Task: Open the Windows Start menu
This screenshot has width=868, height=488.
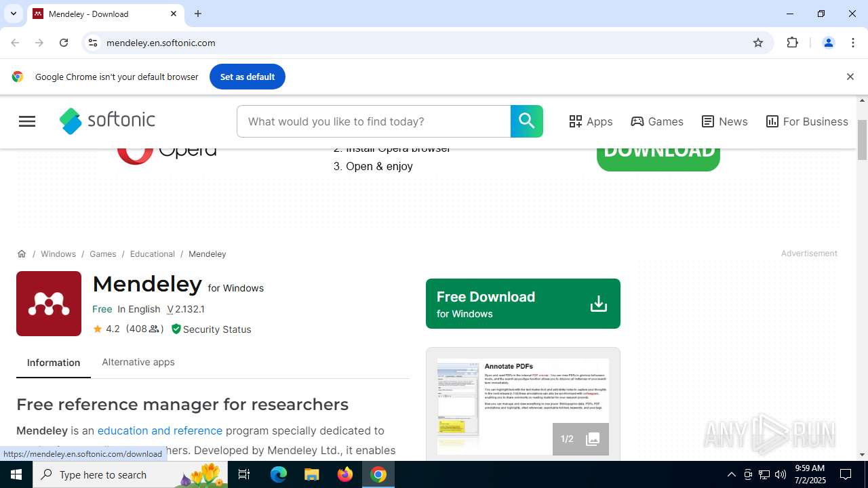Action: (x=16, y=474)
